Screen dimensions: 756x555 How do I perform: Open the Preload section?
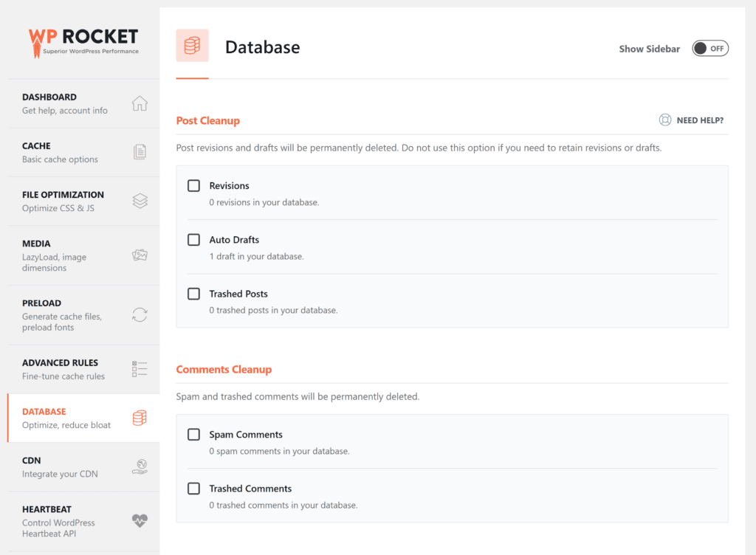(84, 315)
